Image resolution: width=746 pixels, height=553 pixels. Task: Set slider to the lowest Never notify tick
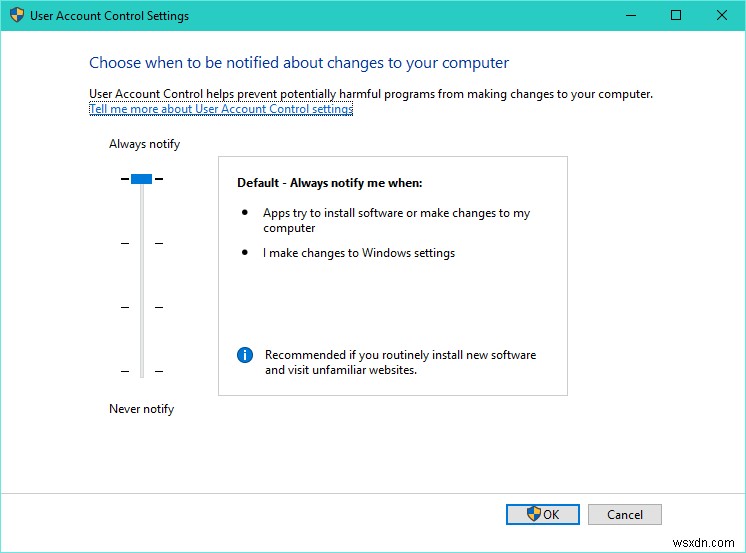(142, 371)
